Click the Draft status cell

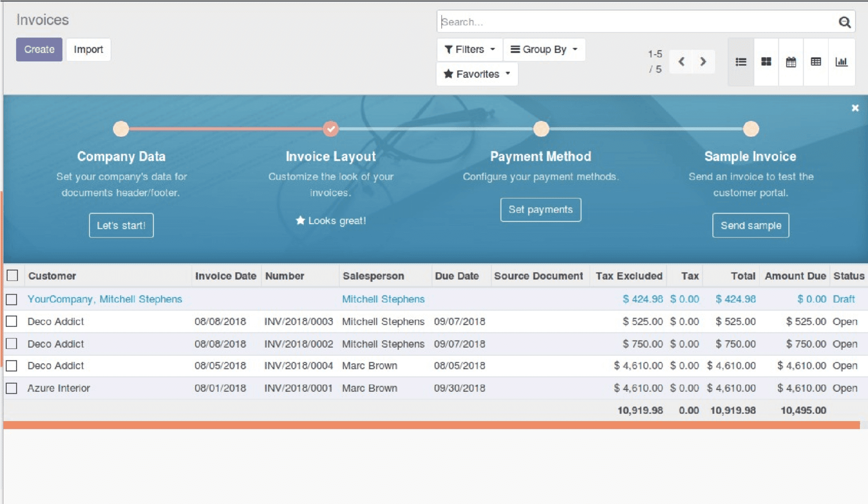click(x=844, y=299)
